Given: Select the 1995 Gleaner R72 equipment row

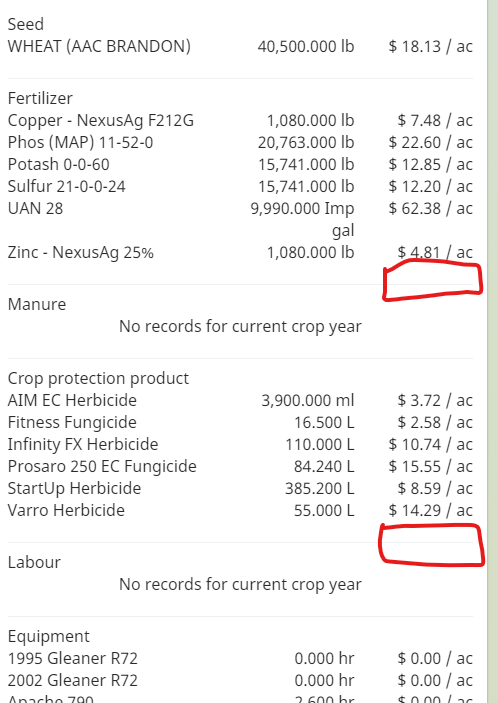Looking at the screenshot, I should pos(240,658).
